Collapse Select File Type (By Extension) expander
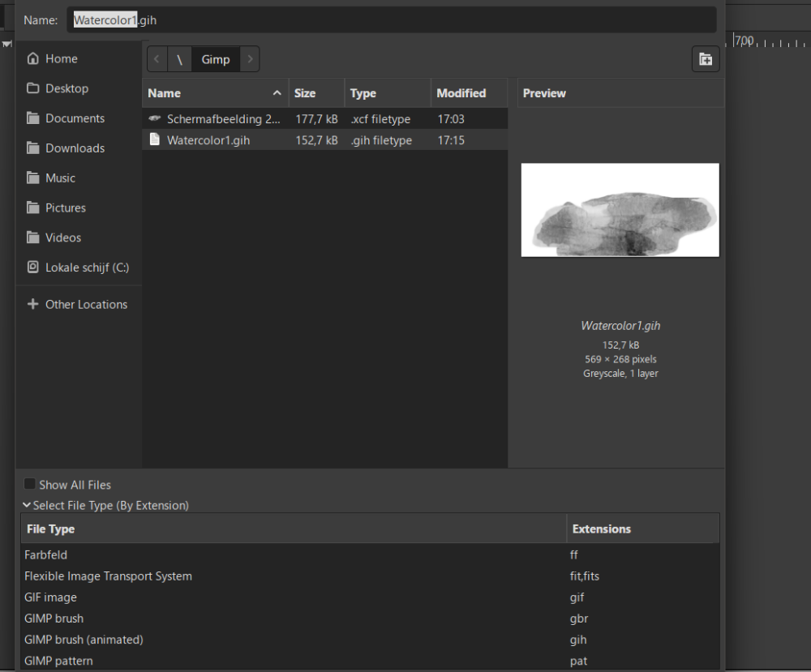Image resolution: width=811 pixels, height=672 pixels. tap(105, 505)
